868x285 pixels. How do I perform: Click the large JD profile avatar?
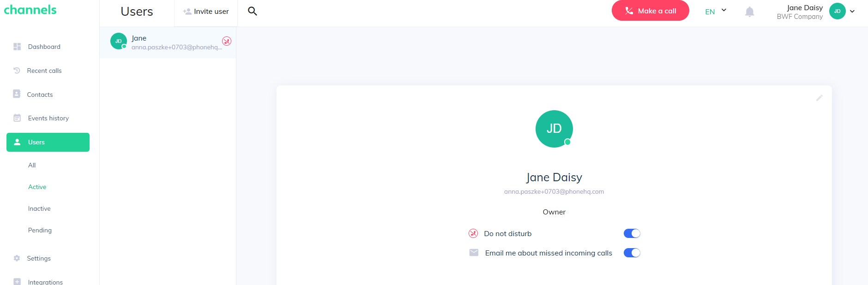click(554, 129)
